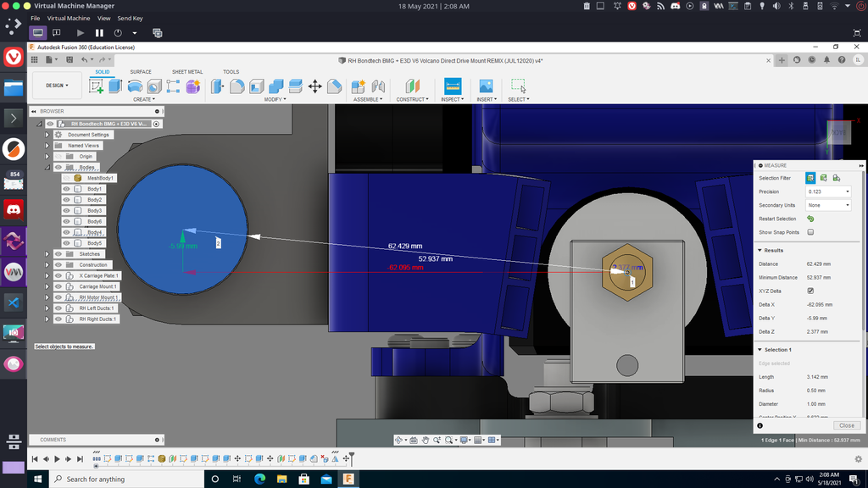Select the Joint tool

tap(378, 86)
